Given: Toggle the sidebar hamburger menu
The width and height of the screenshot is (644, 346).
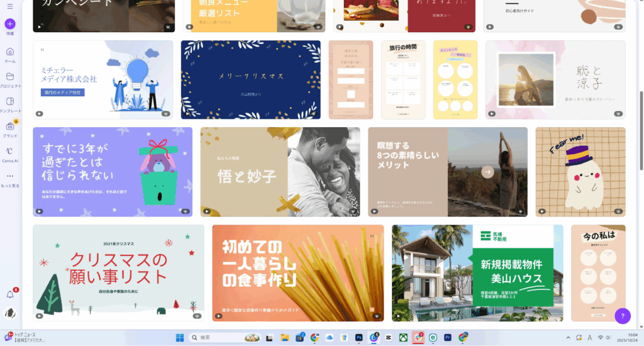Looking at the screenshot, I should 9,6.
